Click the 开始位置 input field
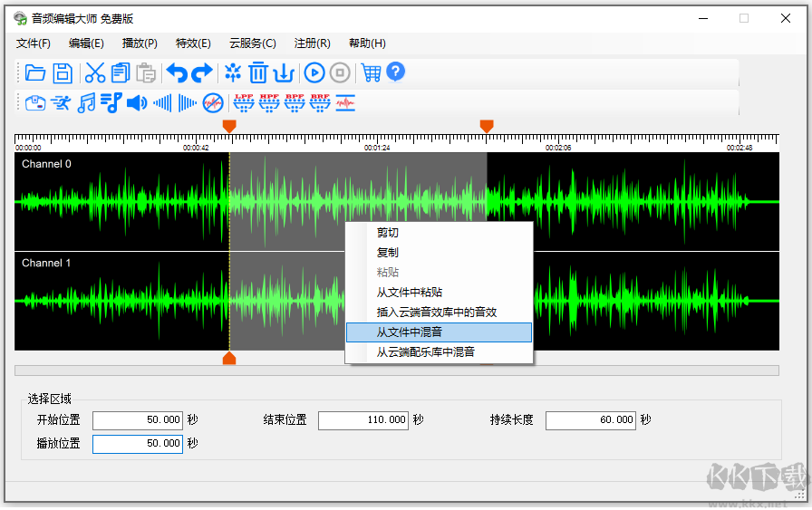The height and width of the screenshot is (510, 812). [x=138, y=420]
